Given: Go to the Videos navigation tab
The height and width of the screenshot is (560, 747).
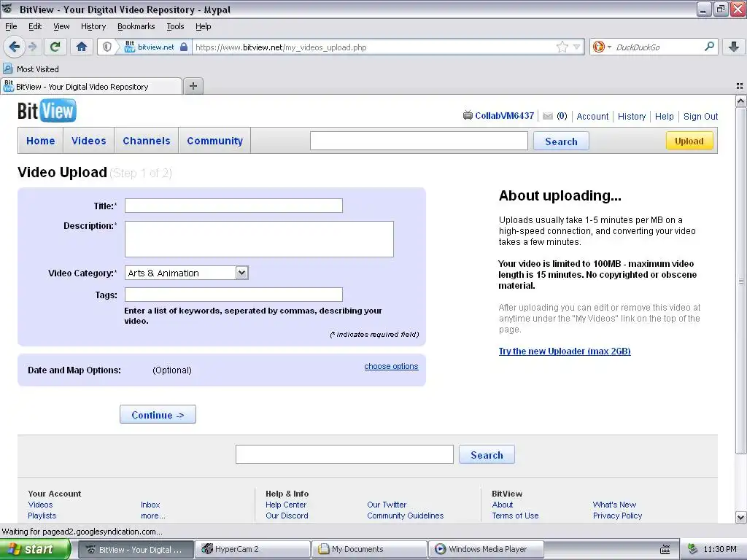Looking at the screenshot, I should (x=88, y=141).
